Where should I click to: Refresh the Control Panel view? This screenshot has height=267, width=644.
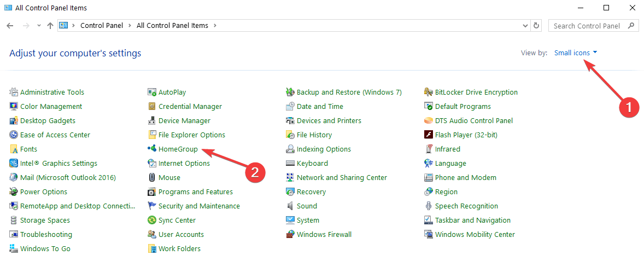pyautogui.click(x=536, y=26)
